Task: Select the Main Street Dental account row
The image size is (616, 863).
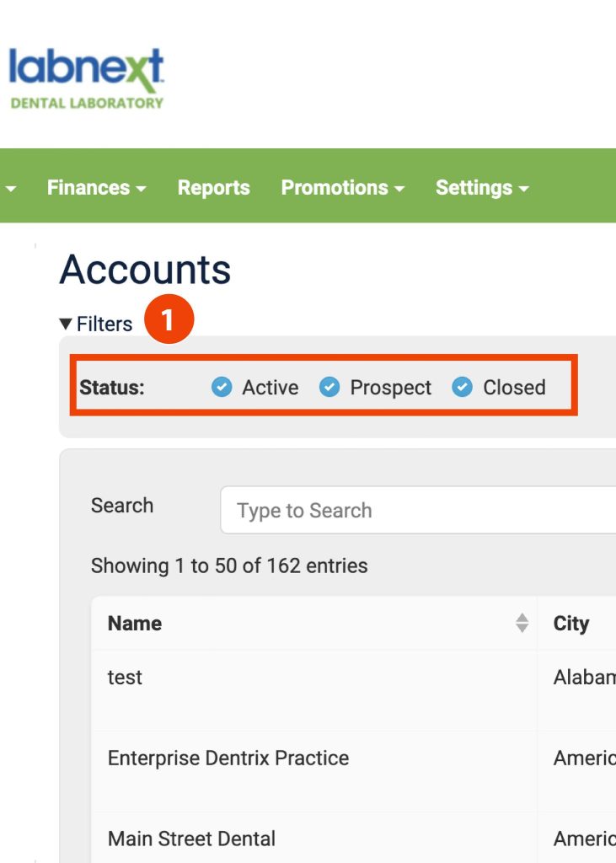Action: pyautogui.click(x=191, y=838)
